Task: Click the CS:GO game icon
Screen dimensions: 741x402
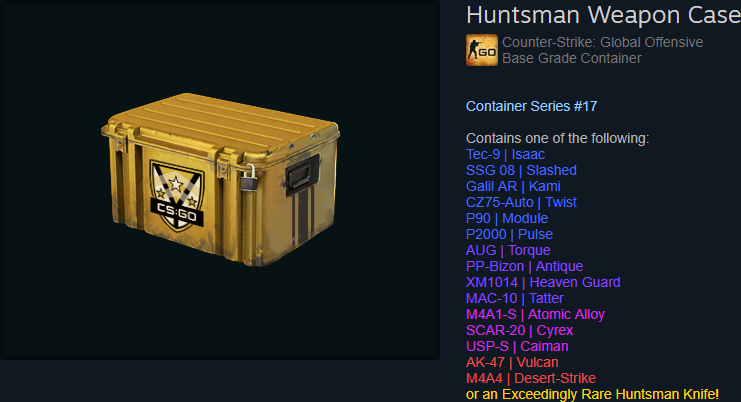Action: (x=482, y=50)
